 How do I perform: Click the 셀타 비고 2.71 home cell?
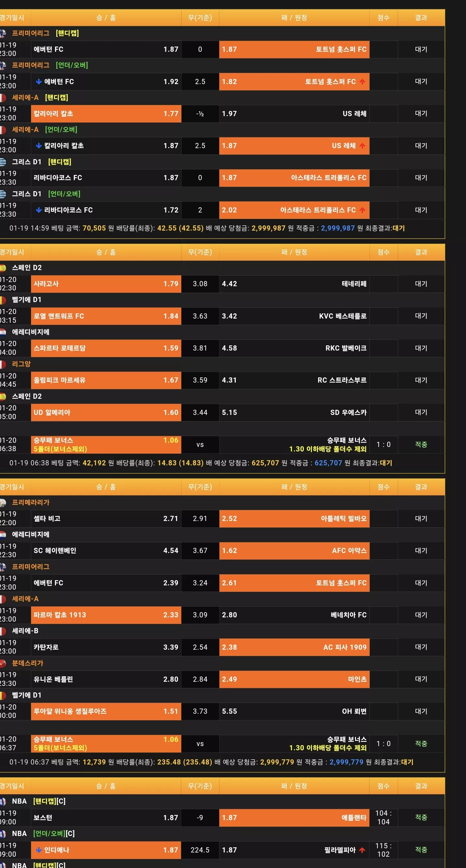pos(106,519)
